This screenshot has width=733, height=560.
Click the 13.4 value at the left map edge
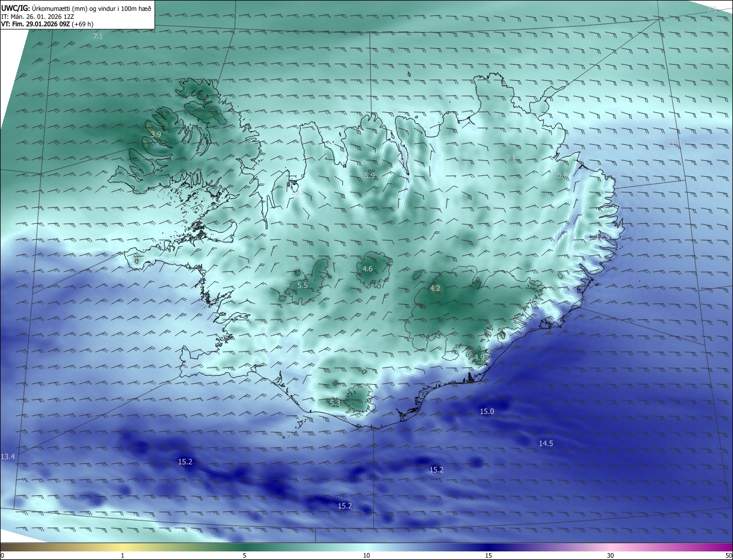(8, 457)
